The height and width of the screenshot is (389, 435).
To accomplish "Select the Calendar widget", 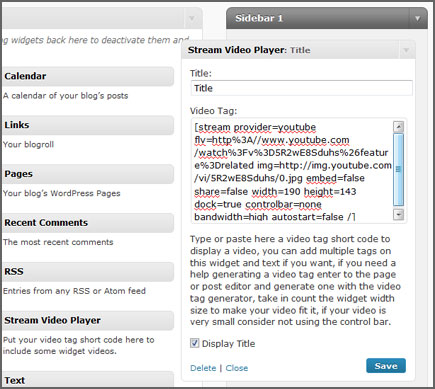I will 88,76.
